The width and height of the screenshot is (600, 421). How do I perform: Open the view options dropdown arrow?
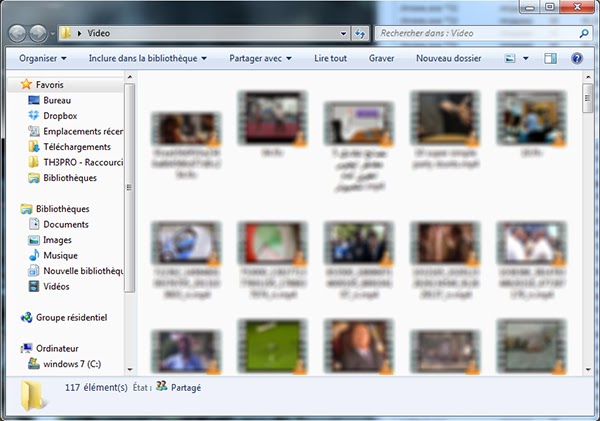tap(526, 59)
